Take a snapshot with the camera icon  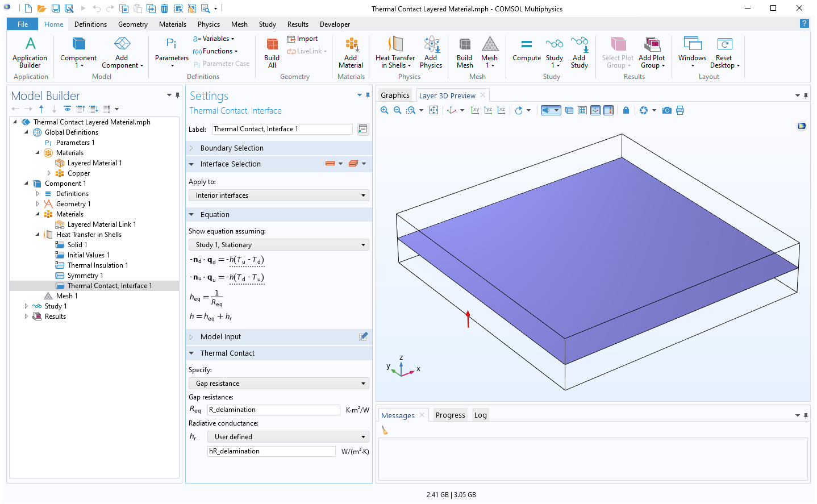tap(667, 110)
